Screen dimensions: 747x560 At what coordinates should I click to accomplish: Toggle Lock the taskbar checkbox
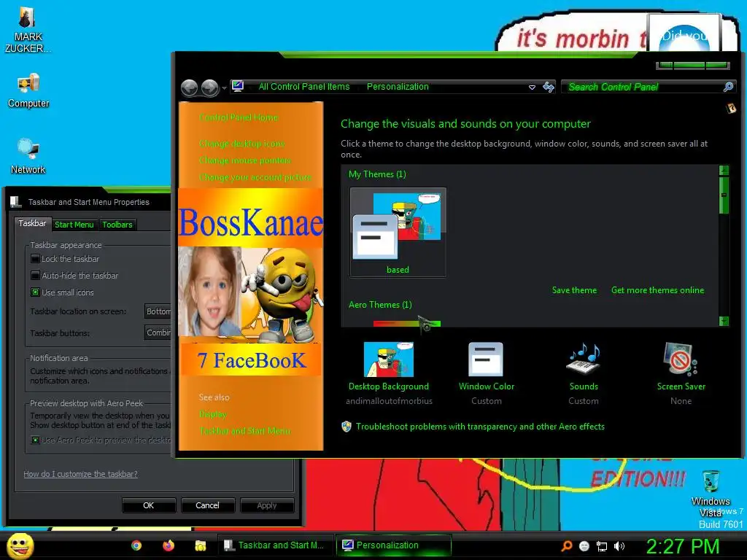[35, 259]
